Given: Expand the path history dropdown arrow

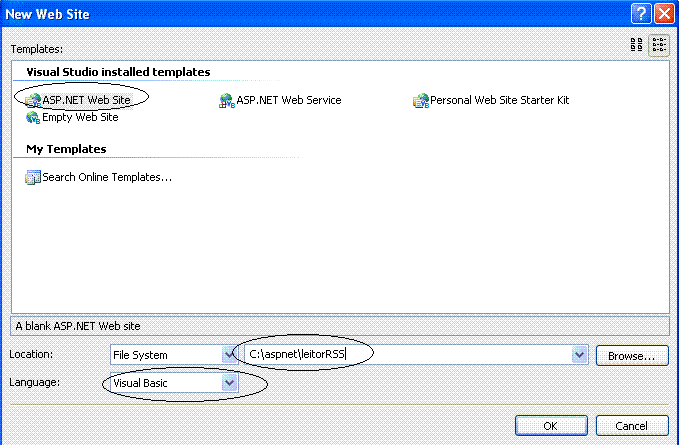Looking at the screenshot, I should tap(579, 355).
